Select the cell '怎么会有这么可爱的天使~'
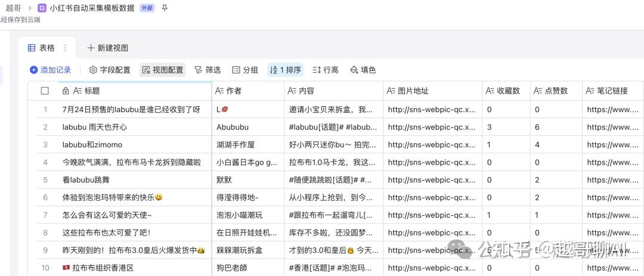The image size is (644, 276). 135,215
